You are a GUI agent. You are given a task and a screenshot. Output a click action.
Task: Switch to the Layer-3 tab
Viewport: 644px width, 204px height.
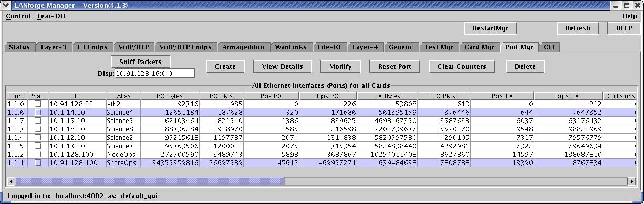click(54, 47)
